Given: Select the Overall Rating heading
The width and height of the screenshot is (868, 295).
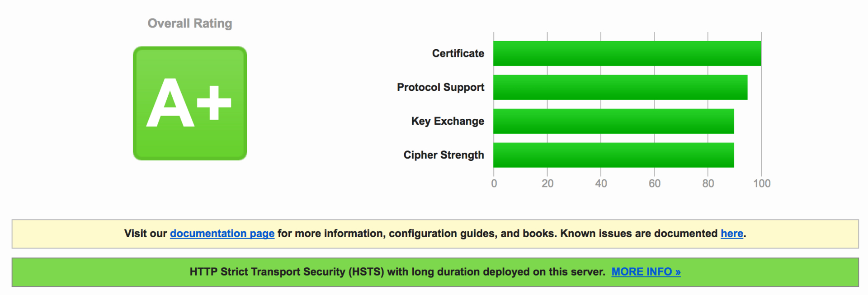Looking at the screenshot, I should click(x=190, y=23).
